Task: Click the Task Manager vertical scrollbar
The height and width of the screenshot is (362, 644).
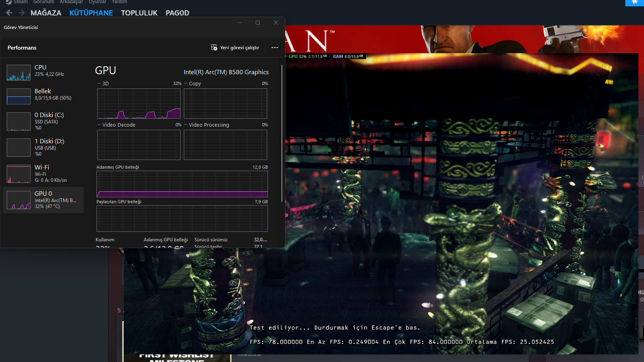Action: point(282,133)
